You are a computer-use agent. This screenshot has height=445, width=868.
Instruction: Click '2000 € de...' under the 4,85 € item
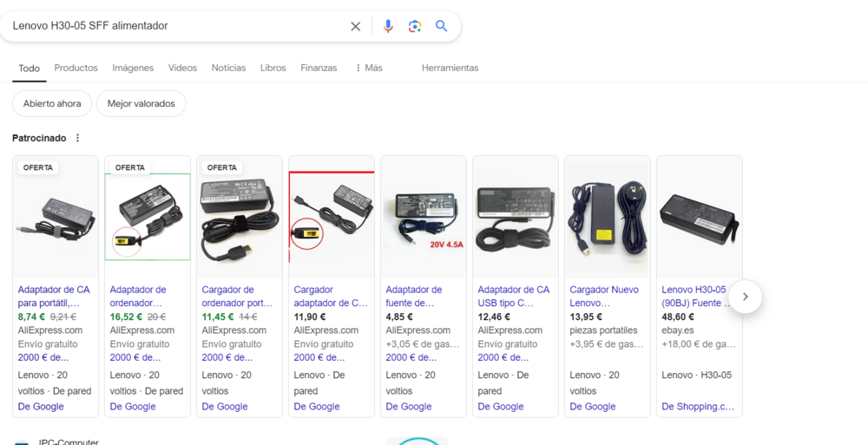pos(411,357)
